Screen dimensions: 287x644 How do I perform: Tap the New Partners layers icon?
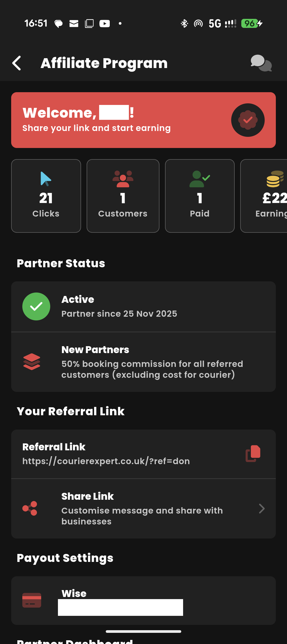[32, 362]
